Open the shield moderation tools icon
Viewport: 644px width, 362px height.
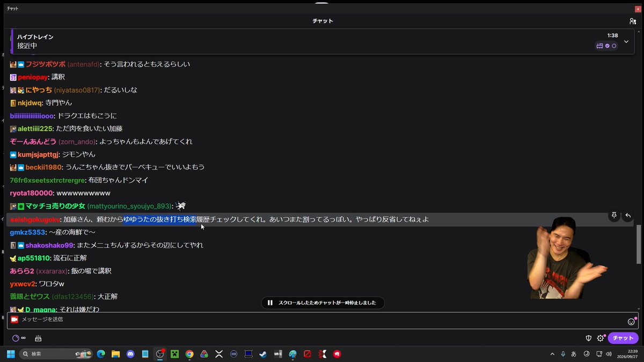589,338
